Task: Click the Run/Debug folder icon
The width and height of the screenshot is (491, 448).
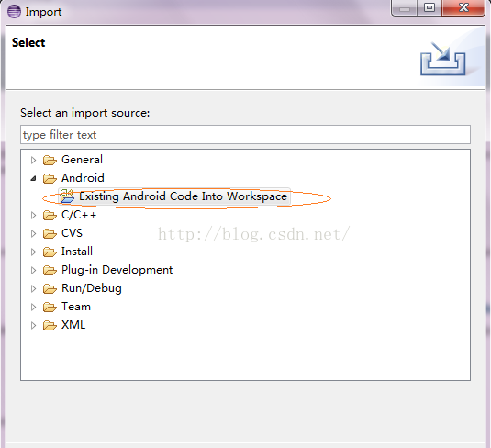Action: point(50,288)
